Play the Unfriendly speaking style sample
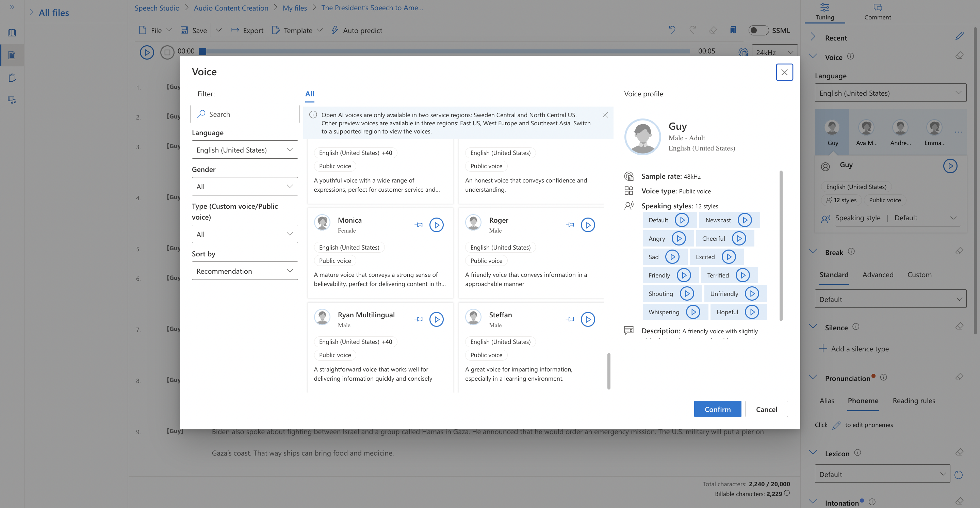 pyautogui.click(x=752, y=294)
